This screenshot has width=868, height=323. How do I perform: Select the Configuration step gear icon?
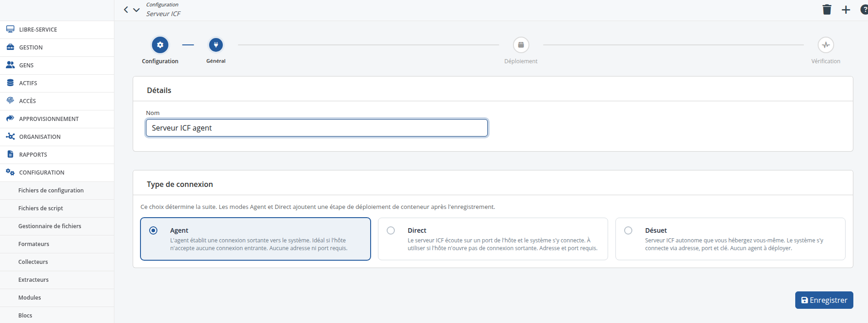click(x=160, y=45)
